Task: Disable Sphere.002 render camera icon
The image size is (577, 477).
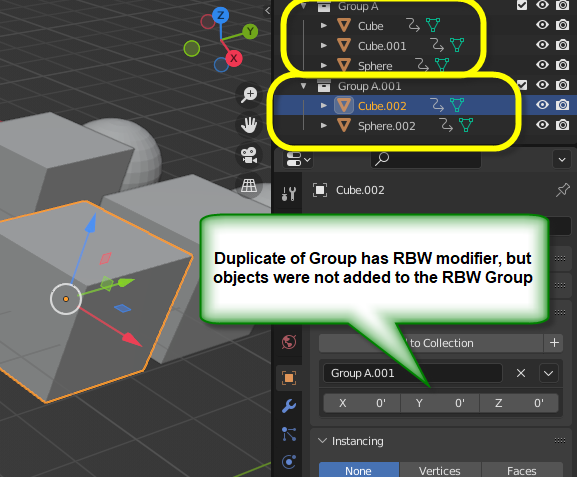Action: coord(562,125)
